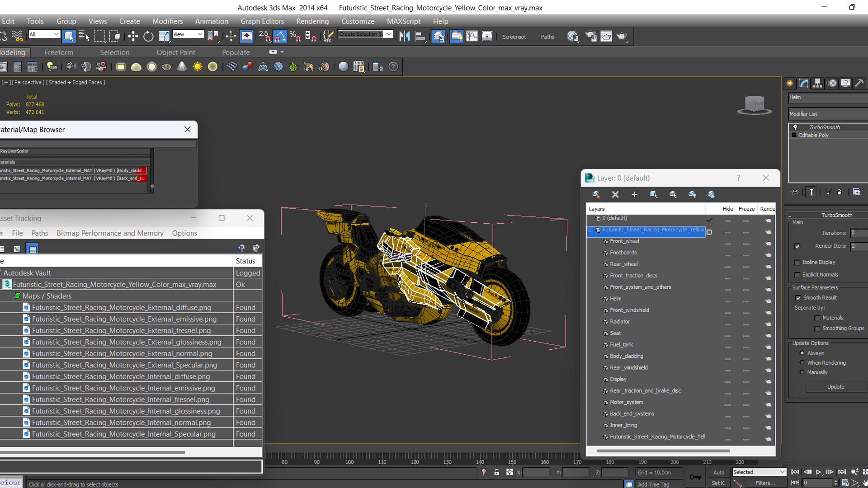Click the ViewCube in the viewport
This screenshot has height=488, width=868.
pos(755,105)
